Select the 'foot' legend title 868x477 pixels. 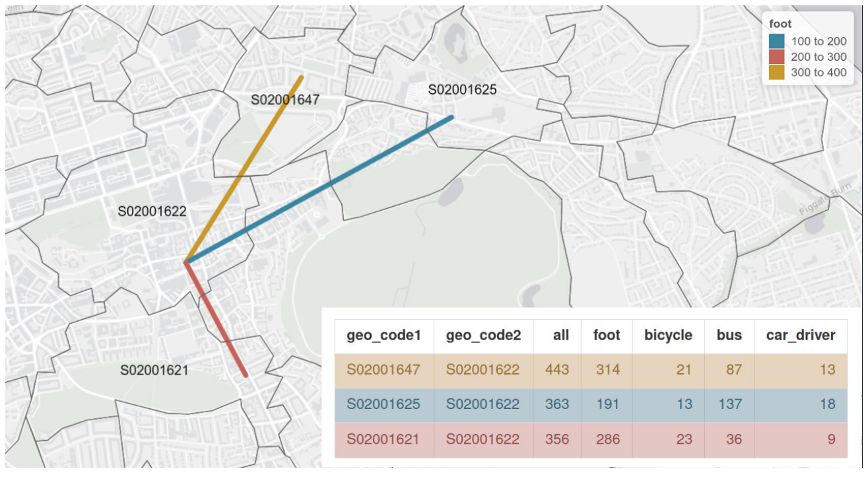point(780,24)
